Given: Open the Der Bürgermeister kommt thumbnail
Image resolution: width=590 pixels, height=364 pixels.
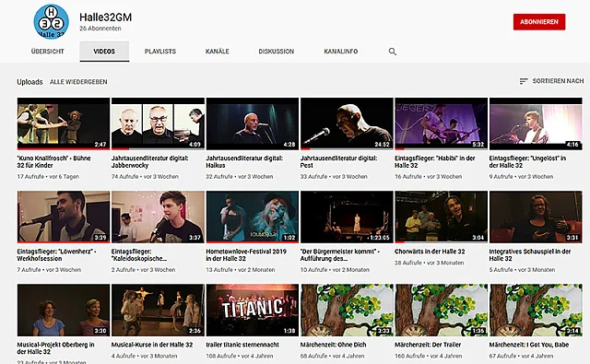Looking at the screenshot, I should pyautogui.click(x=347, y=217).
